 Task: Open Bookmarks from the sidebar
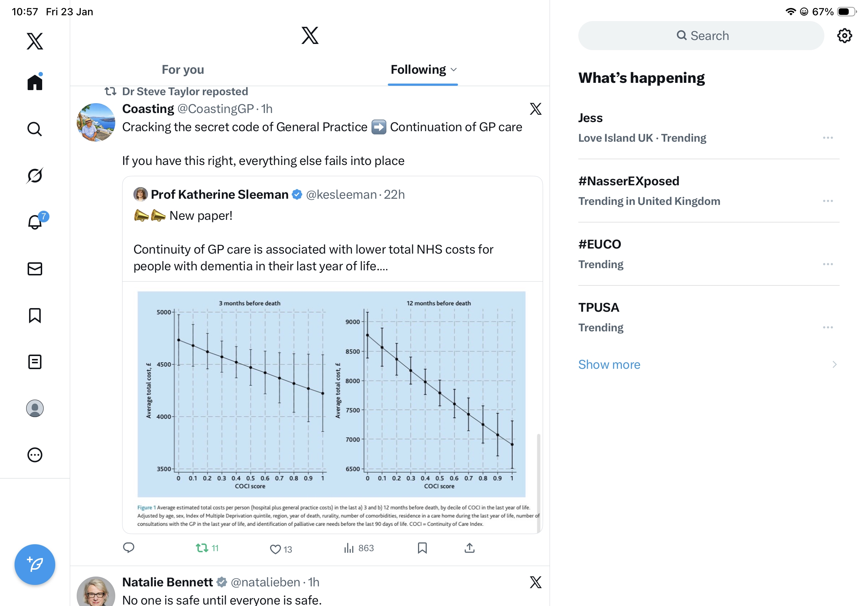point(35,315)
